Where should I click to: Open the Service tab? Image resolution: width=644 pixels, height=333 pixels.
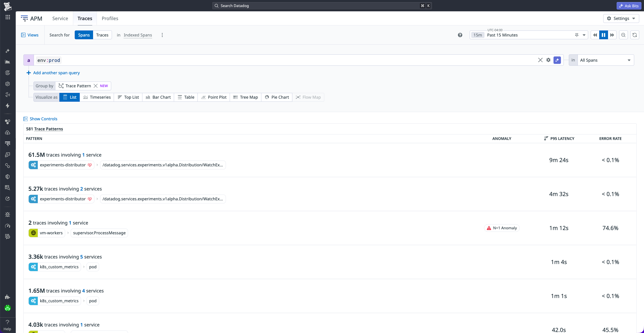60,18
